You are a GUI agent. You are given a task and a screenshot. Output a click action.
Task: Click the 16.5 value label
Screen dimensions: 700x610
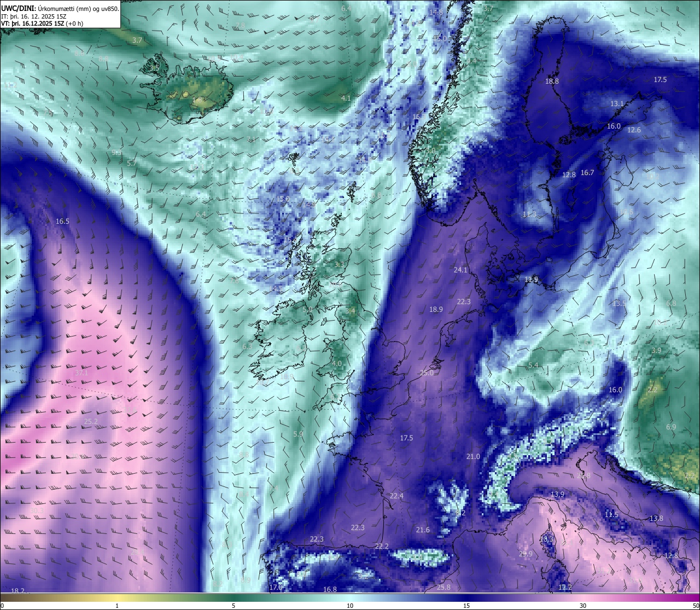tap(62, 221)
